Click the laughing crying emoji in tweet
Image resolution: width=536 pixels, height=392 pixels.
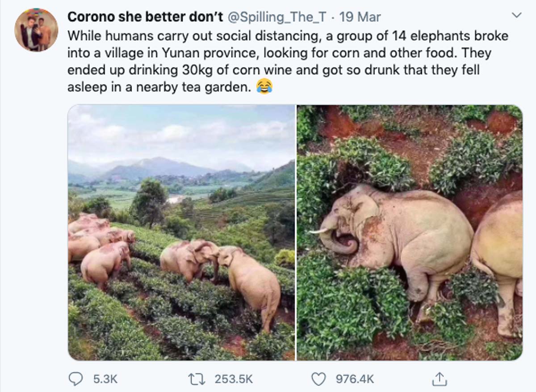point(264,86)
